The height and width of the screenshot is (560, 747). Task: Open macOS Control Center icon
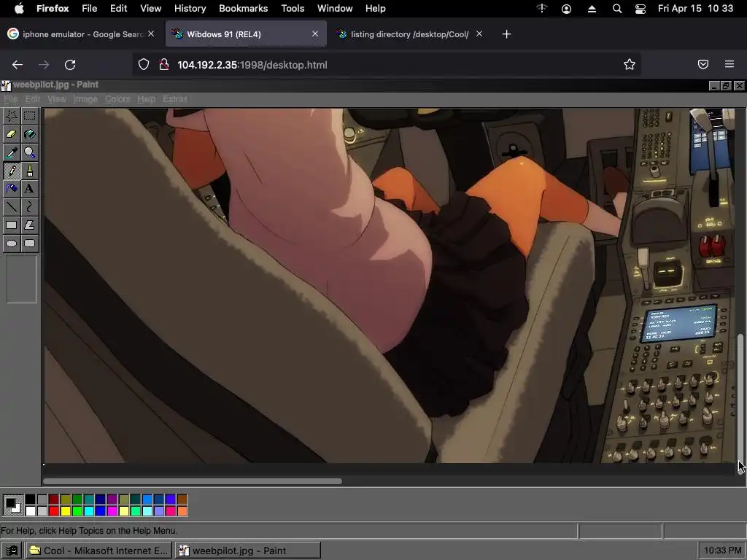click(640, 9)
